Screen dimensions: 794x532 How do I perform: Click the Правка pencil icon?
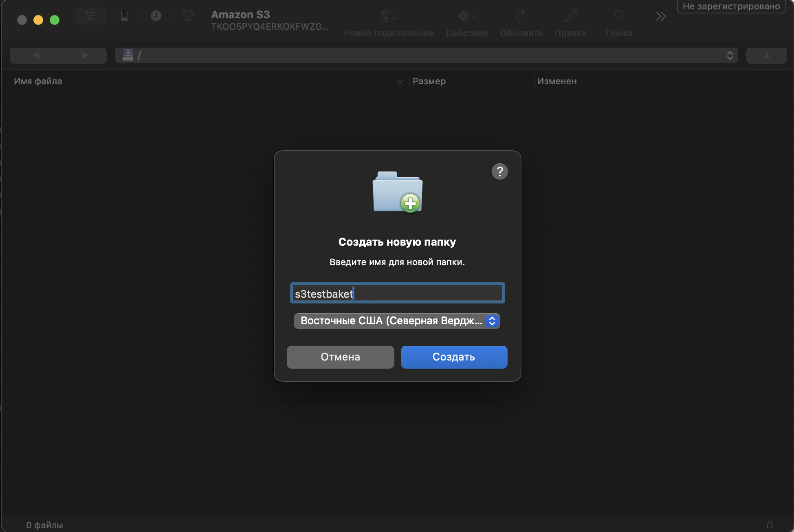click(x=570, y=16)
